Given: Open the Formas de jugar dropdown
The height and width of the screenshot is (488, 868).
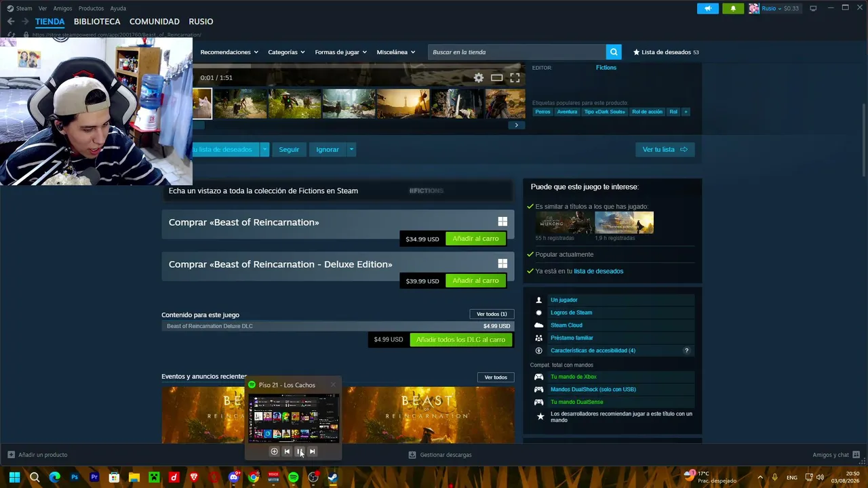Looking at the screenshot, I should 340,52.
